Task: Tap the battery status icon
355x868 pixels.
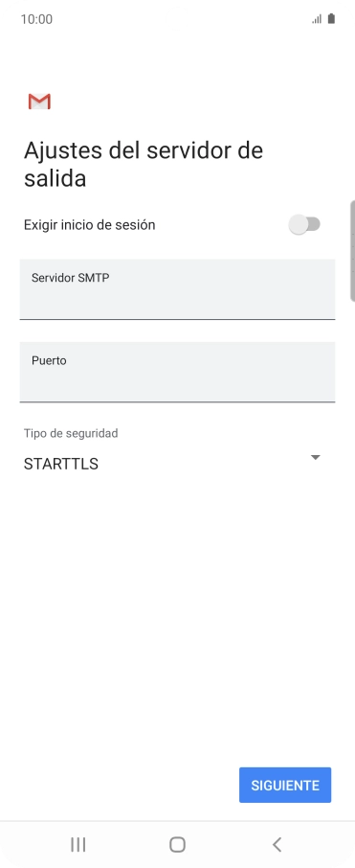Action: [331, 19]
